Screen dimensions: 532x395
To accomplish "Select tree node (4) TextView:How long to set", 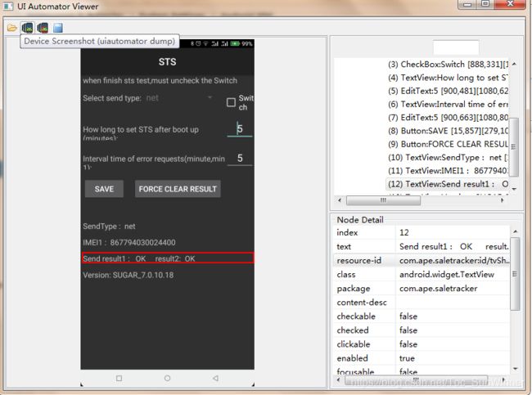I will coord(448,78).
